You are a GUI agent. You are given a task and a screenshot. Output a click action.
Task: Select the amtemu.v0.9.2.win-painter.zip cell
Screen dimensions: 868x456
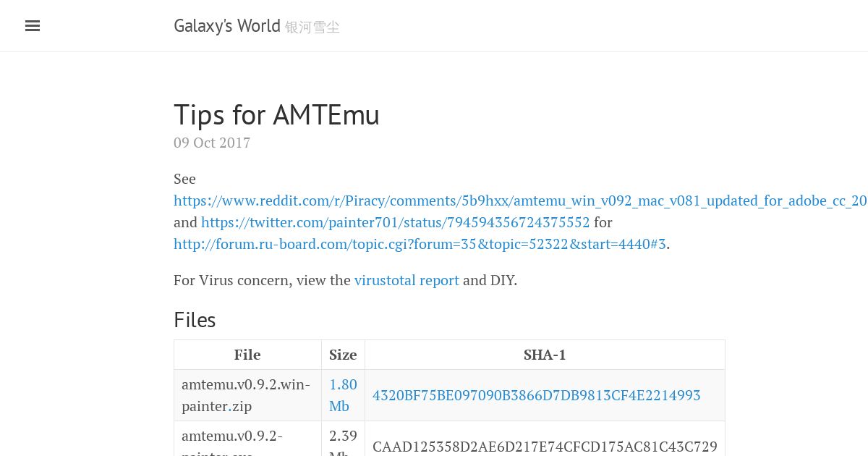(247, 395)
